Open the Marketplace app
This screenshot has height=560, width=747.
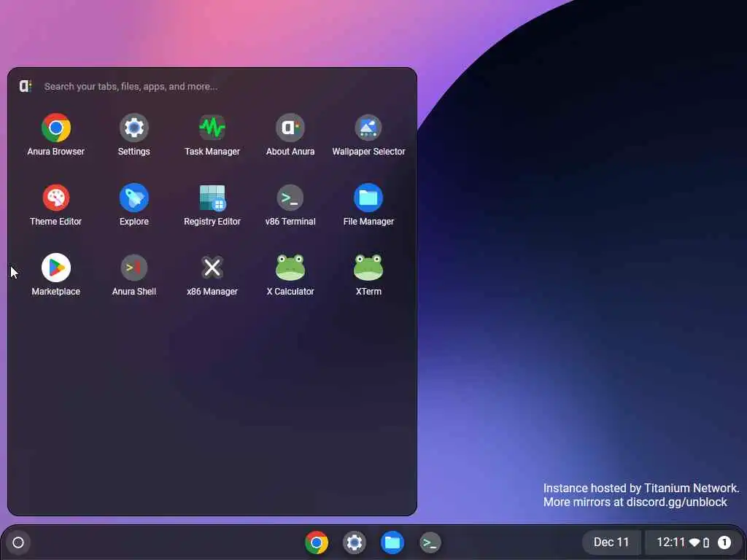55,275
